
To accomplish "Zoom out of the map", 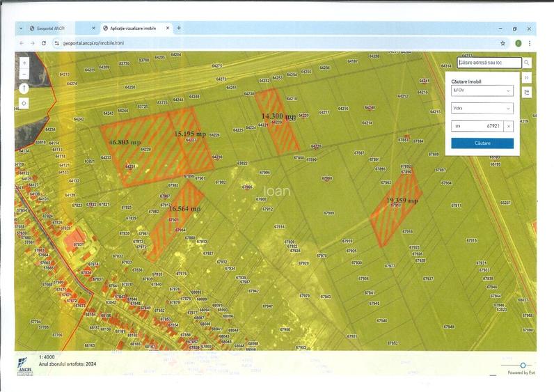I will 24,72.
